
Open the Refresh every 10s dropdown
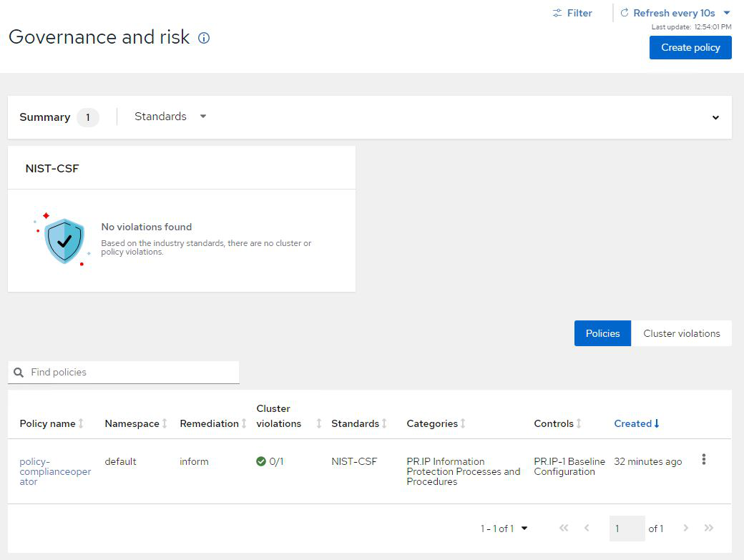(x=675, y=13)
